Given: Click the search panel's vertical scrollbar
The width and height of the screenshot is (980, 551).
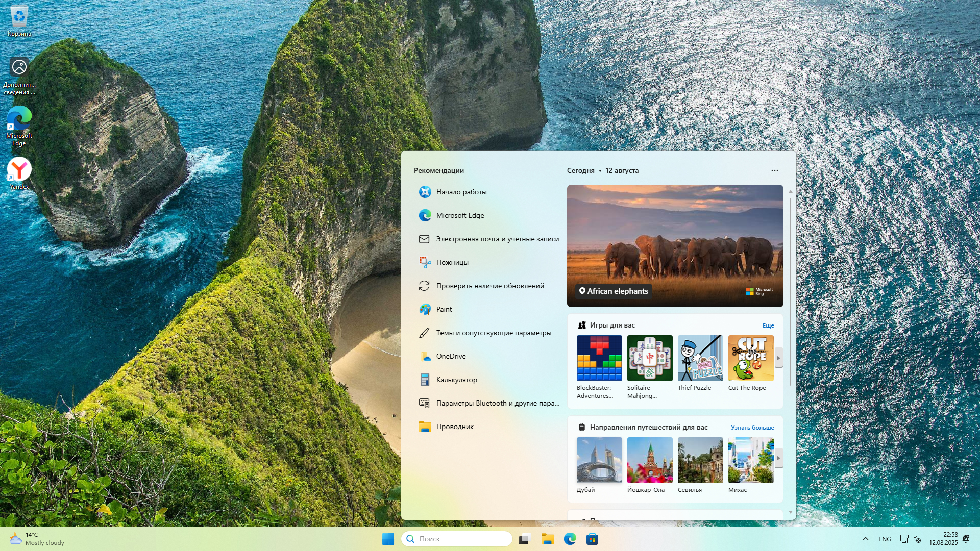Looking at the screenshot, I should pos(790,291).
